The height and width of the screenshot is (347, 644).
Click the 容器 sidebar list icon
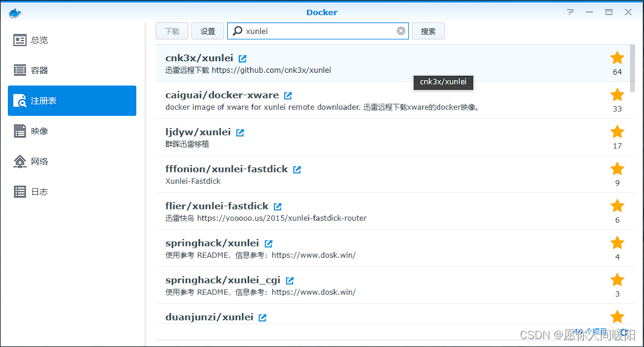pyautogui.click(x=20, y=70)
